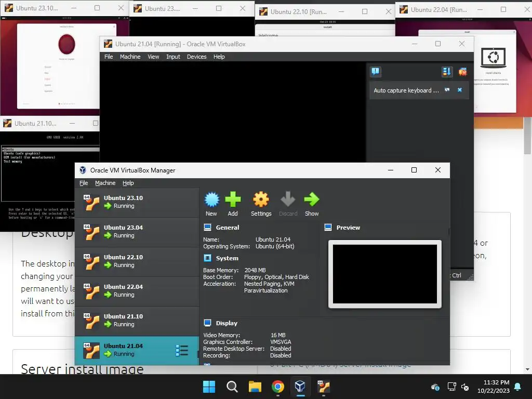Open View menu in Ubuntu 21.04 window
This screenshot has height=399, width=532.
click(153, 57)
